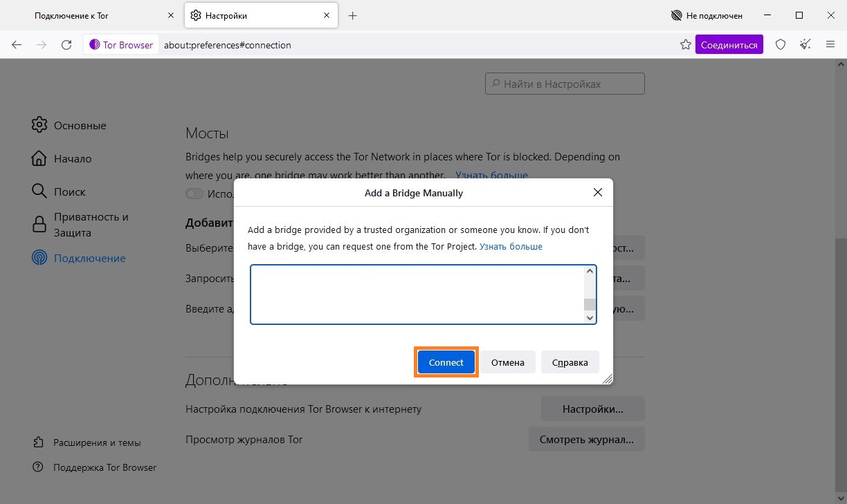Click the question mark icon beside Поддержка
Screen dimensions: 847x504
coord(38,467)
